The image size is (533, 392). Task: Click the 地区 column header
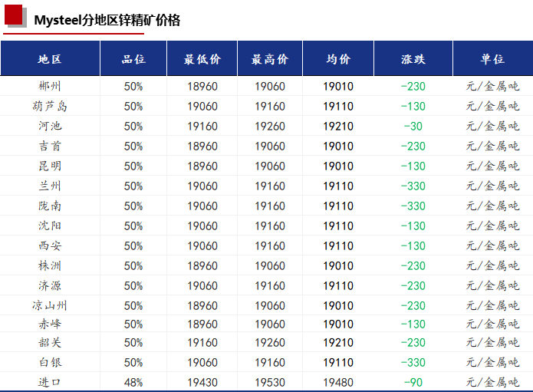pos(50,59)
